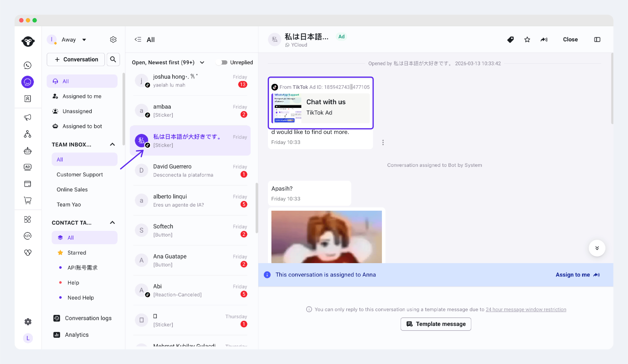Click Assign to me

(x=578, y=275)
